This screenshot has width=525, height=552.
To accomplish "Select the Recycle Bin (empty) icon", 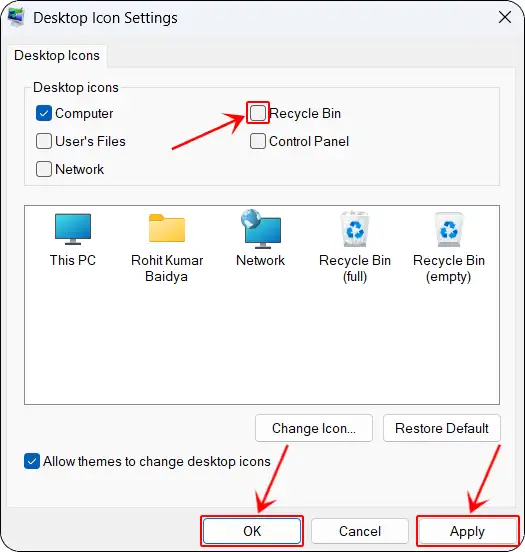I will pyautogui.click(x=449, y=230).
